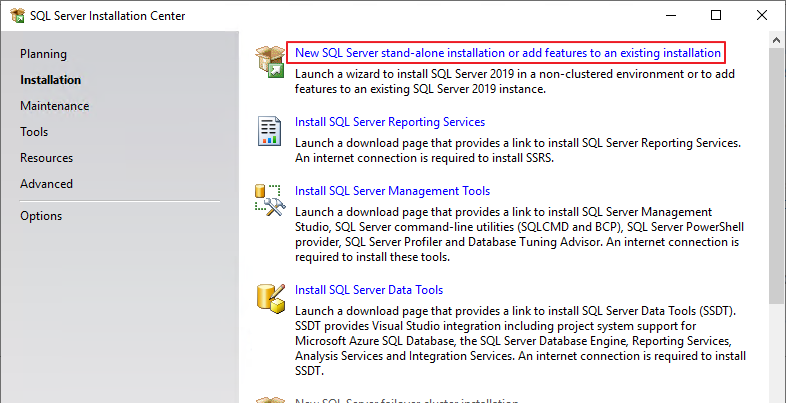Maximize the Installation Center window
The height and width of the screenshot is (403, 786).
[x=716, y=16]
